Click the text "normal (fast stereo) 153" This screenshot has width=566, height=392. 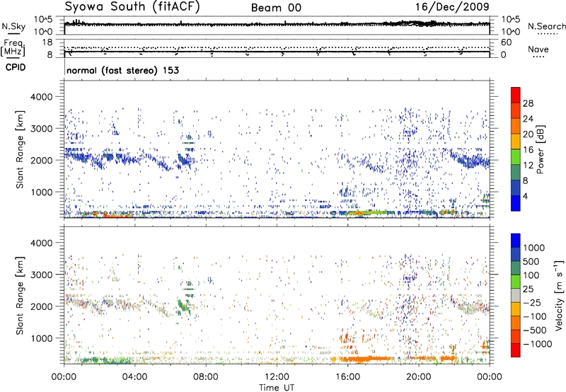coord(122,70)
